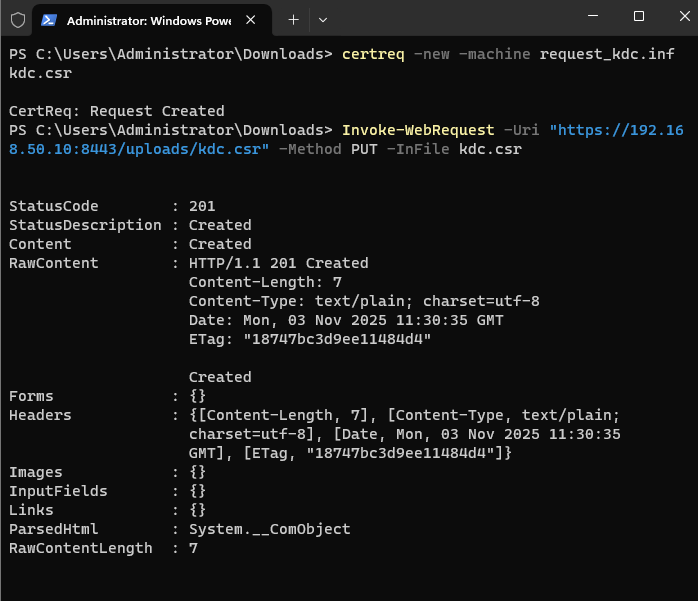698x601 pixels.
Task: Click the RawContentLength value 7
Action: [193, 548]
